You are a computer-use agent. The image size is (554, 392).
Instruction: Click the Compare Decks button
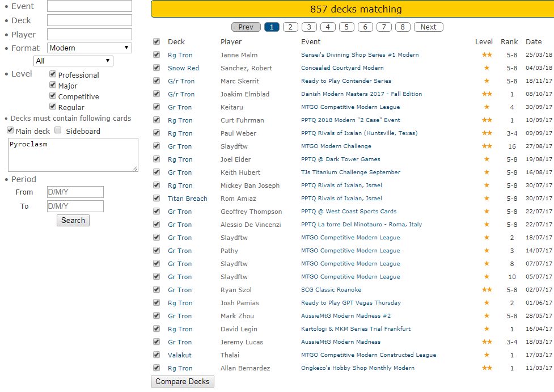pos(182,381)
